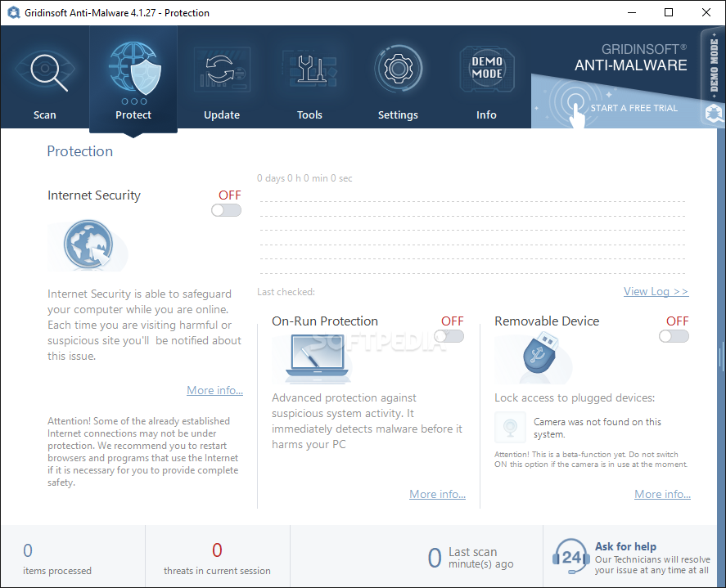
Task: Switch to the Tools tab label
Action: (x=309, y=114)
